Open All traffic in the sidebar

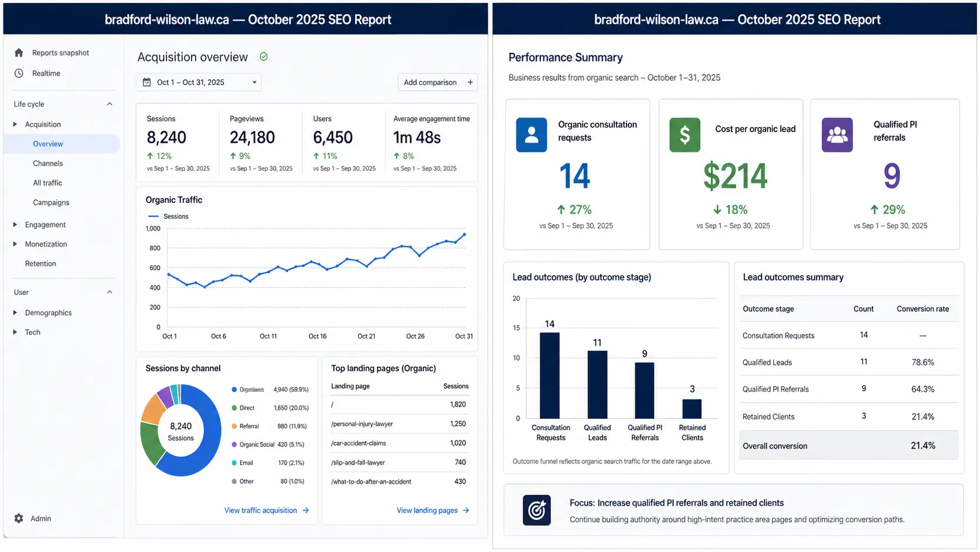47,183
